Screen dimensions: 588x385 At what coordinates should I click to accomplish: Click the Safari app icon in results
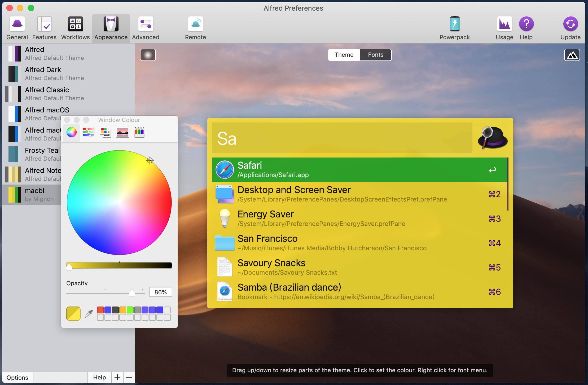coord(225,170)
